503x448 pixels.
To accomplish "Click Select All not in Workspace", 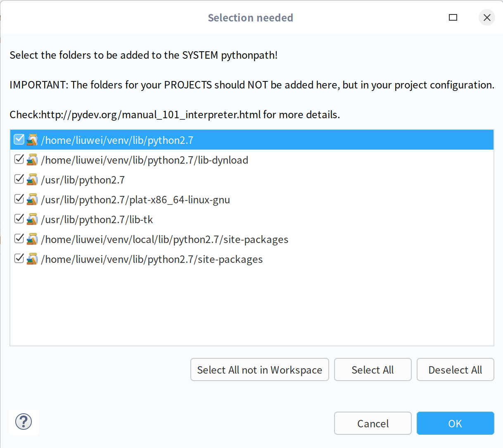I will pyautogui.click(x=260, y=369).
